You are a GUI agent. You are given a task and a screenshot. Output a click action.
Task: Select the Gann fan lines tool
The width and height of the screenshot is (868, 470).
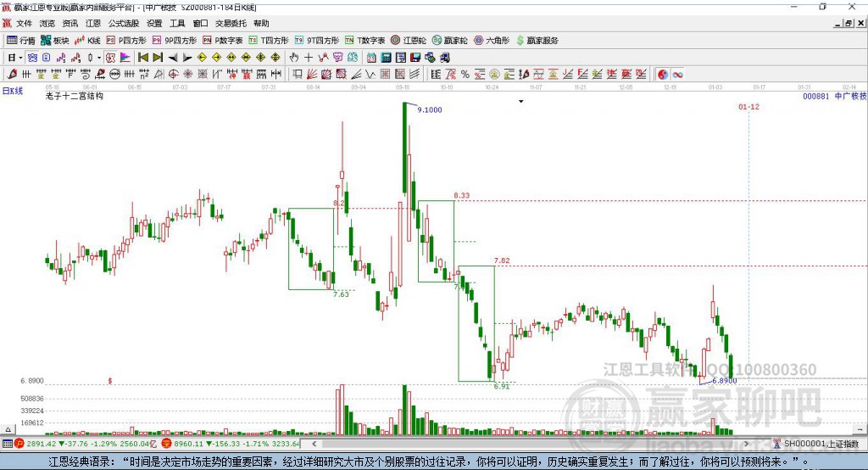click(312, 74)
